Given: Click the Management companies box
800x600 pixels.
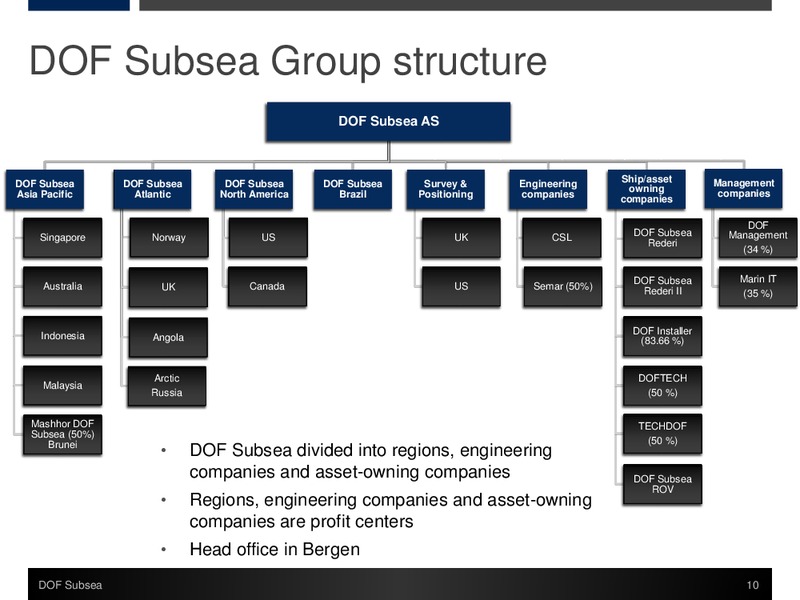Looking at the screenshot, I should tap(743, 189).
